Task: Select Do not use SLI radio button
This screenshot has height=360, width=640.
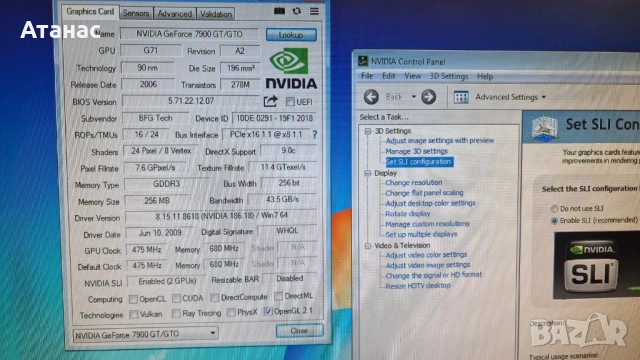Action: point(554,209)
